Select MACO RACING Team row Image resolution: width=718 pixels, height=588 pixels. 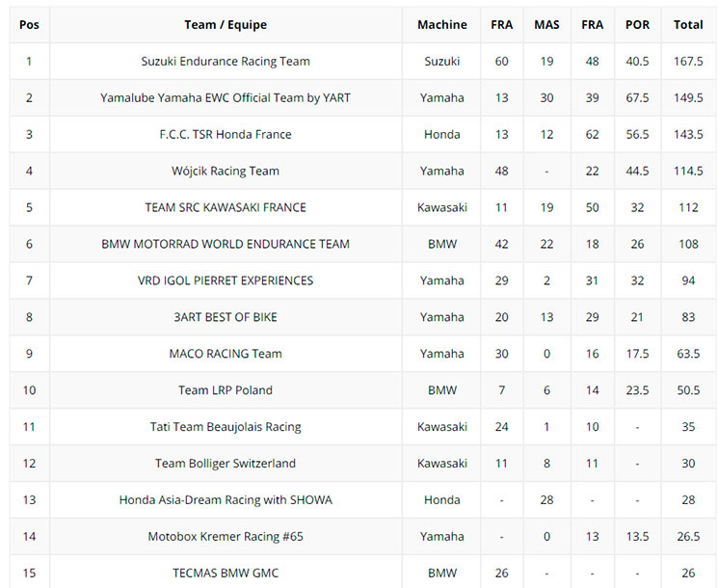(x=226, y=354)
